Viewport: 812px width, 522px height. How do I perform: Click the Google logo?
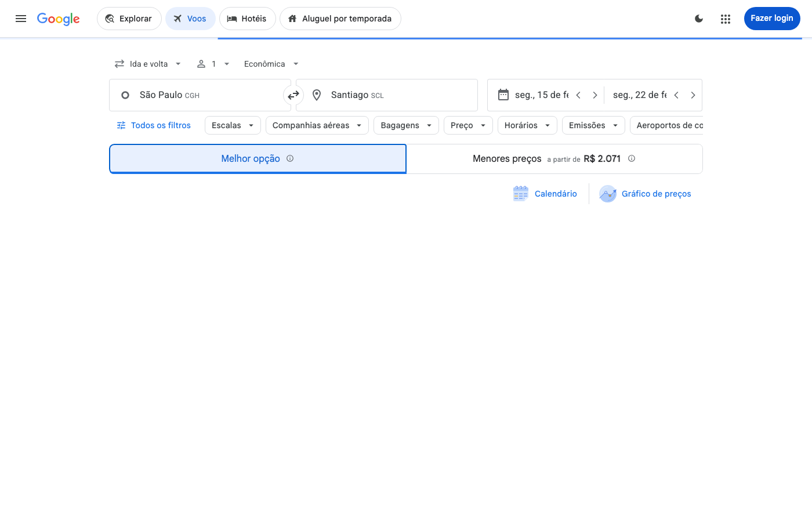tap(59, 19)
